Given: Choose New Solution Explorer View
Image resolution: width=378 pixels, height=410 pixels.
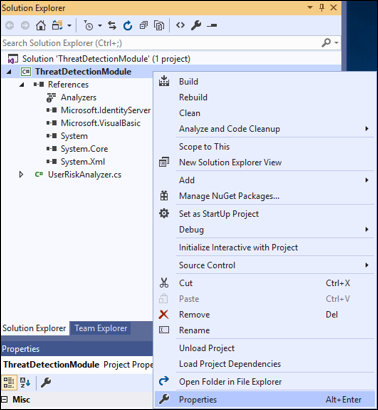Looking at the screenshot, I should pos(265,162).
